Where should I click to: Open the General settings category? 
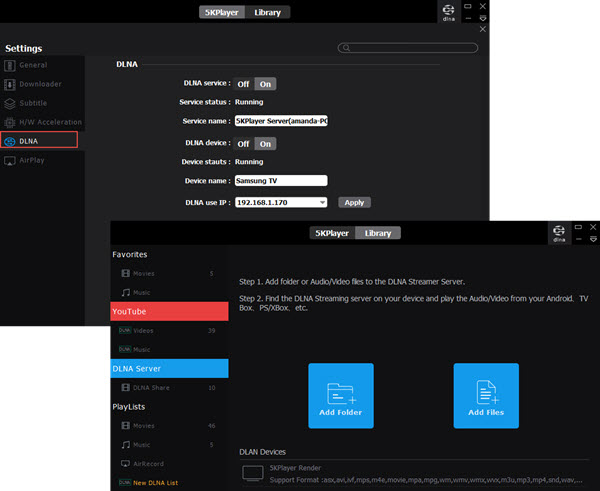coord(42,65)
